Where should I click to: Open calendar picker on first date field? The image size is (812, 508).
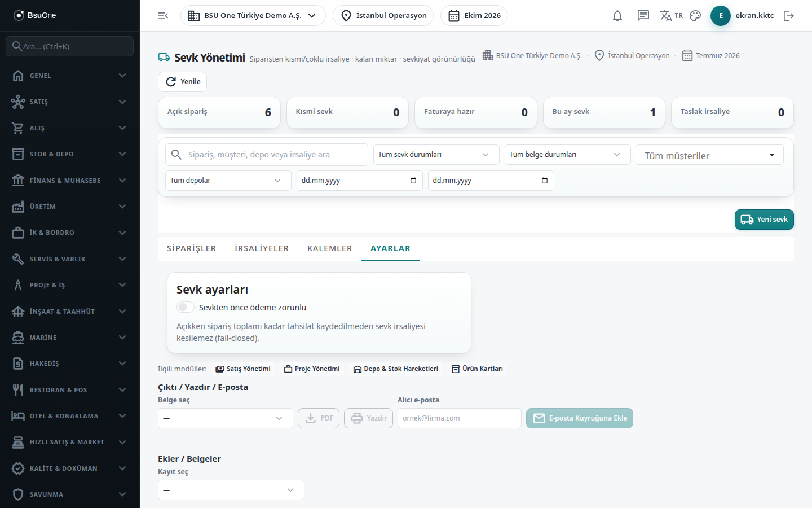click(x=413, y=181)
